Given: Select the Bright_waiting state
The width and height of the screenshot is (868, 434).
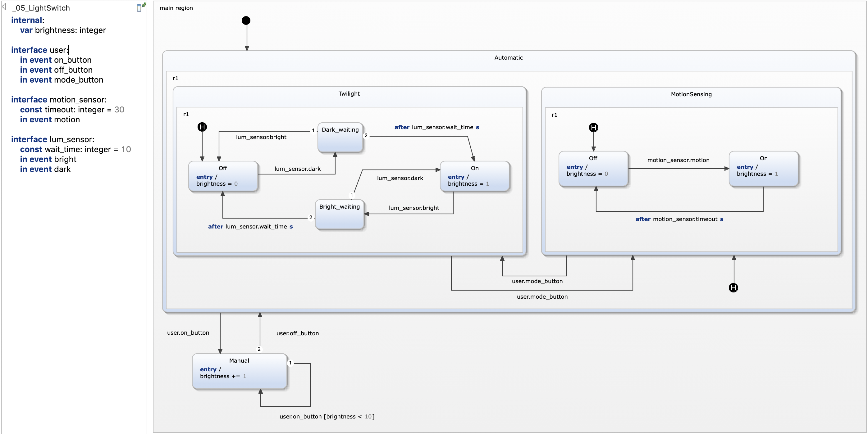Looking at the screenshot, I should (x=339, y=215).
